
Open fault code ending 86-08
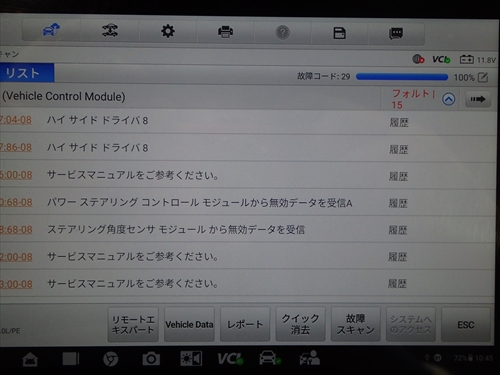tap(16, 147)
